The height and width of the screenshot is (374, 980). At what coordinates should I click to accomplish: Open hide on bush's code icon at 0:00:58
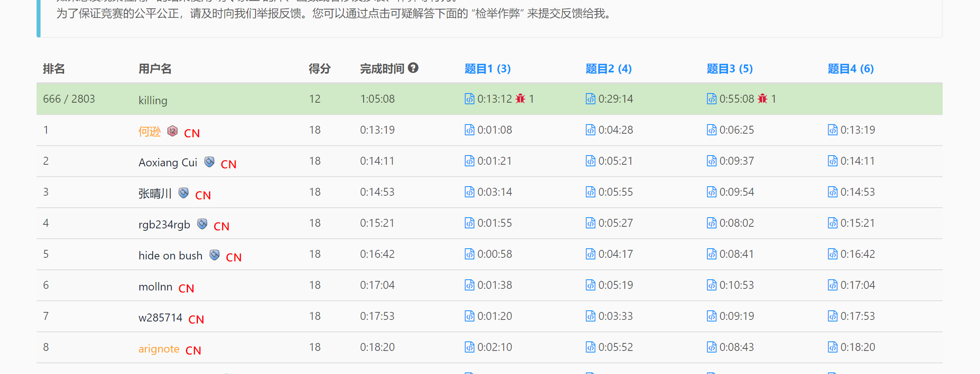469,254
